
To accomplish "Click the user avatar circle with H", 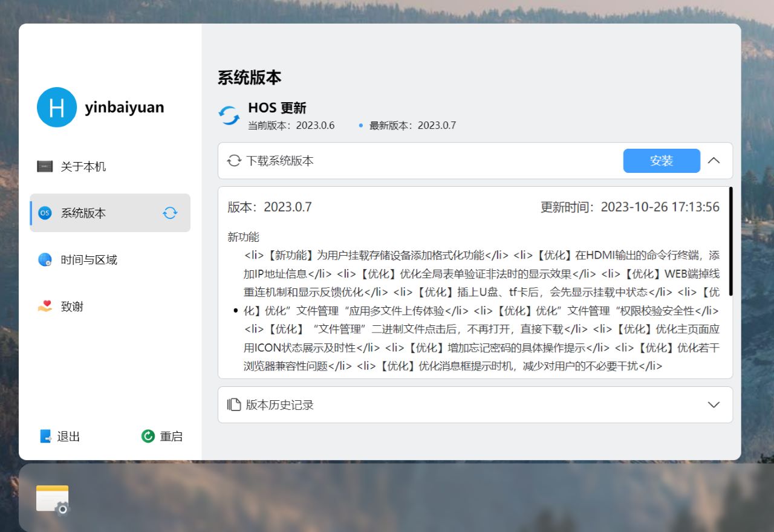I will (57, 107).
